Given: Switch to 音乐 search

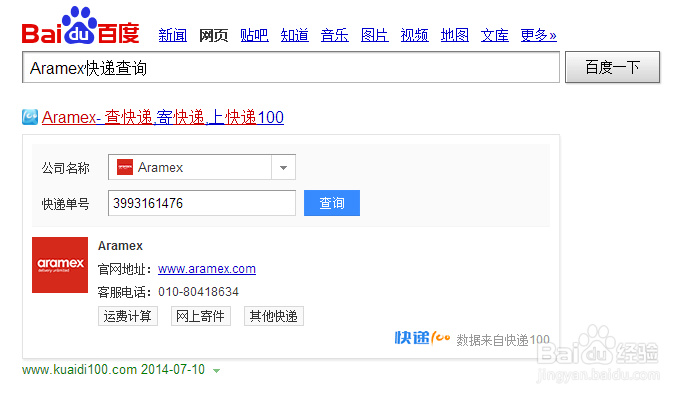Looking at the screenshot, I should coord(334,35).
